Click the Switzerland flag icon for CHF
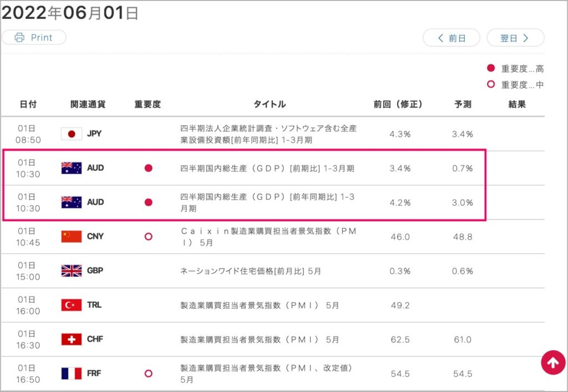Viewport: 568px width, 392px height. (x=72, y=339)
